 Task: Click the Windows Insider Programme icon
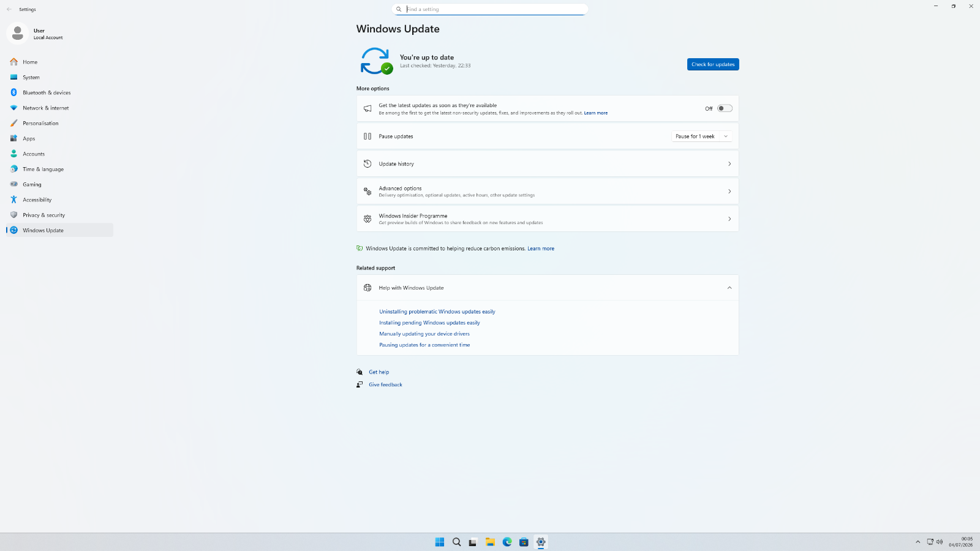coord(367,219)
